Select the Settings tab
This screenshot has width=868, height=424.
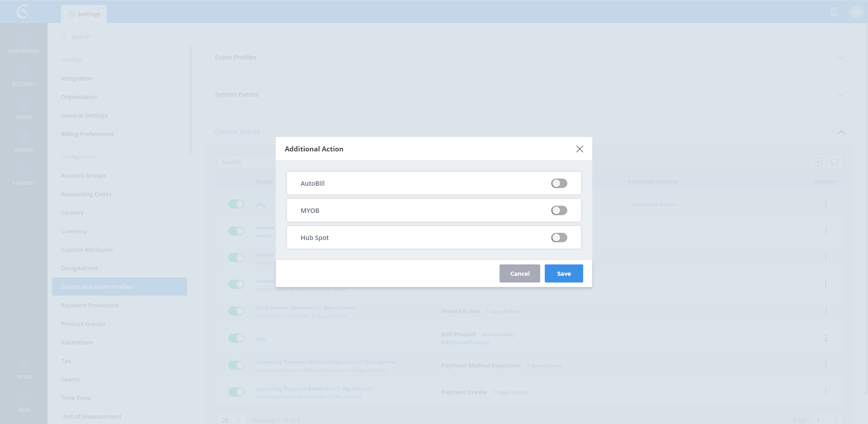84,14
